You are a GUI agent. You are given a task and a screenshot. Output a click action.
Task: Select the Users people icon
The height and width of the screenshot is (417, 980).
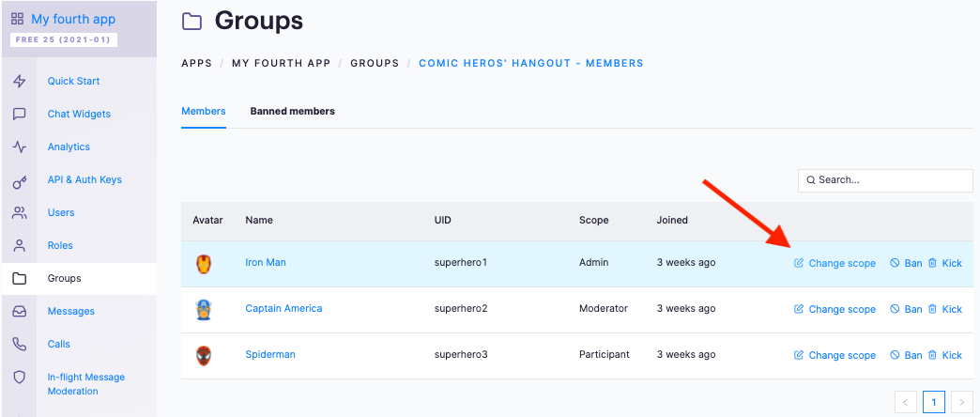20,212
